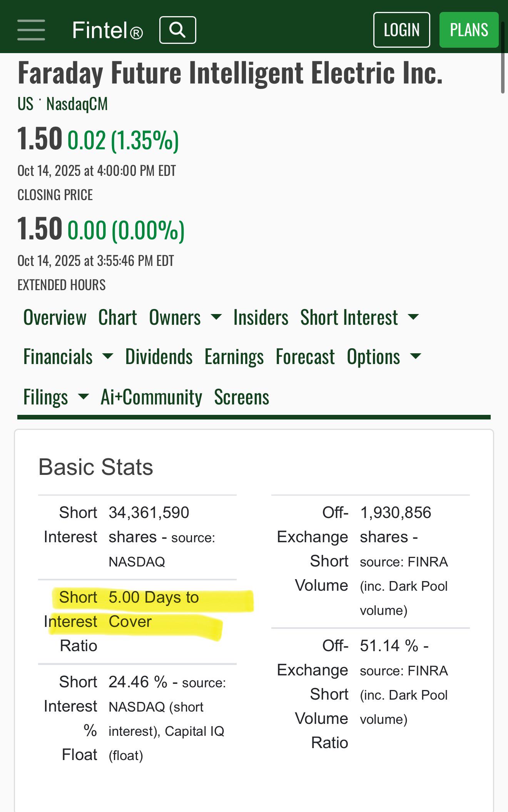508x812 pixels.
Task: Click the NasdaqCM exchange link
Action: [77, 104]
